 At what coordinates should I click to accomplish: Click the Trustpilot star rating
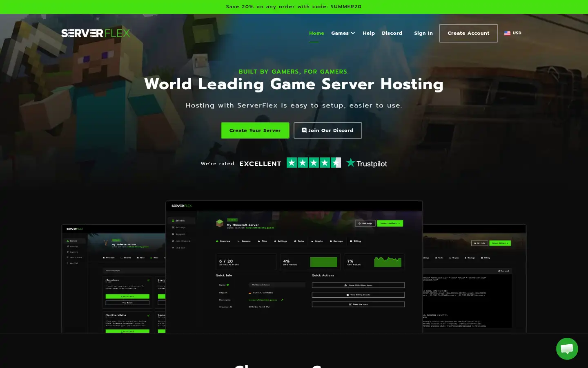(x=314, y=163)
